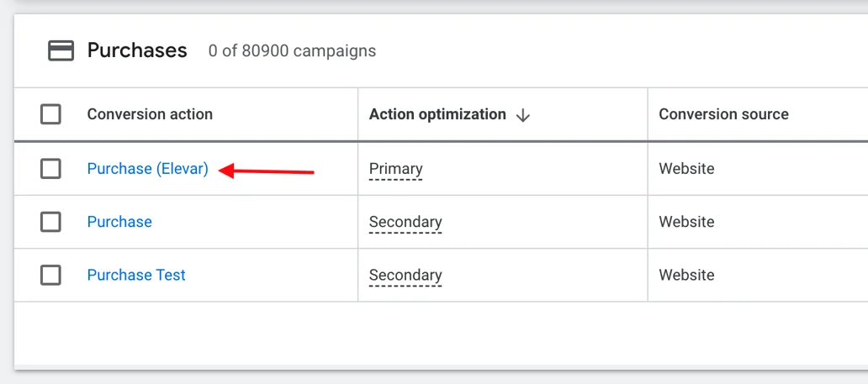Click the Secondary label in the Purchase Test row
Image resolution: width=868 pixels, height=384 pixels.
coord(405,275)
